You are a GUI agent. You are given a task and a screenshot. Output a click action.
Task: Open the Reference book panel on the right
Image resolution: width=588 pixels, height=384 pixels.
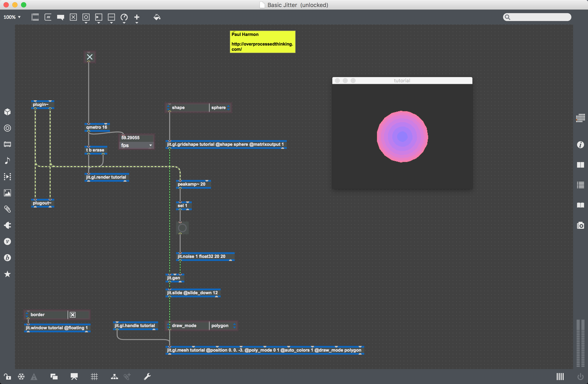coord(581,205)
